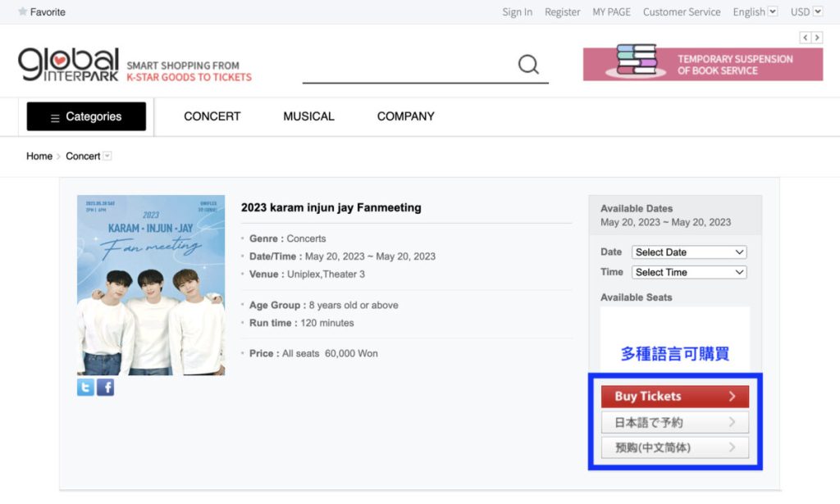Click the Sign In link
The image size is (840, 504).
tap(517, 12)
